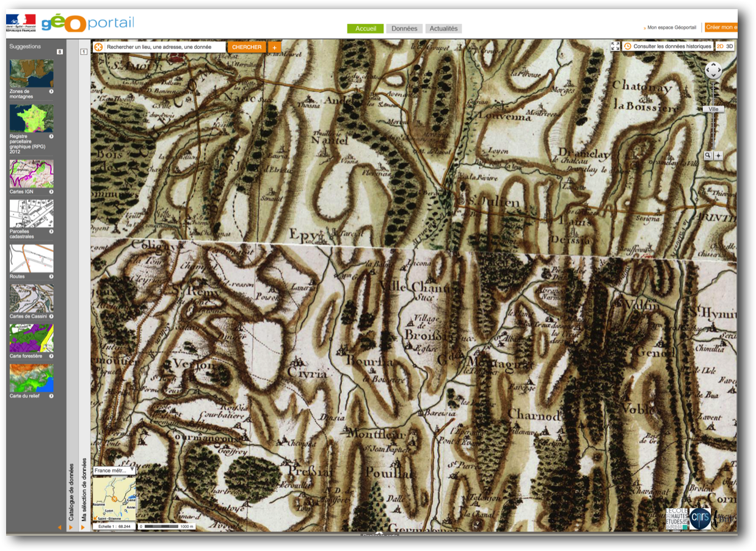Click the selection count badge 1
The width and height of the screenshot is (756, 551).
coord(84,52)
